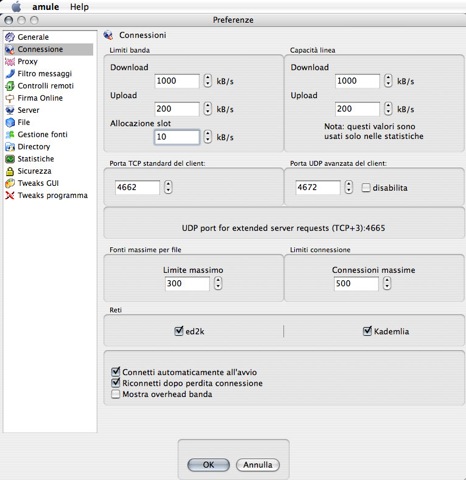Uncheck the Kademlia network checkbox
This screenshot has height=480, width=466.
(x=367, y=331)
